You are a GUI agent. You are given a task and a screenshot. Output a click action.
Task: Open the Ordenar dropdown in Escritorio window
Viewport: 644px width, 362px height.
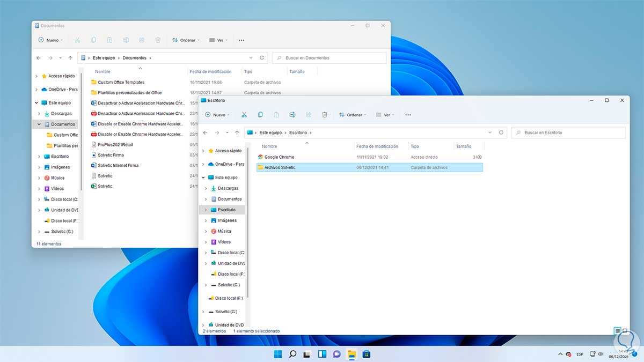pyautogui.click(x=352, y=115)
